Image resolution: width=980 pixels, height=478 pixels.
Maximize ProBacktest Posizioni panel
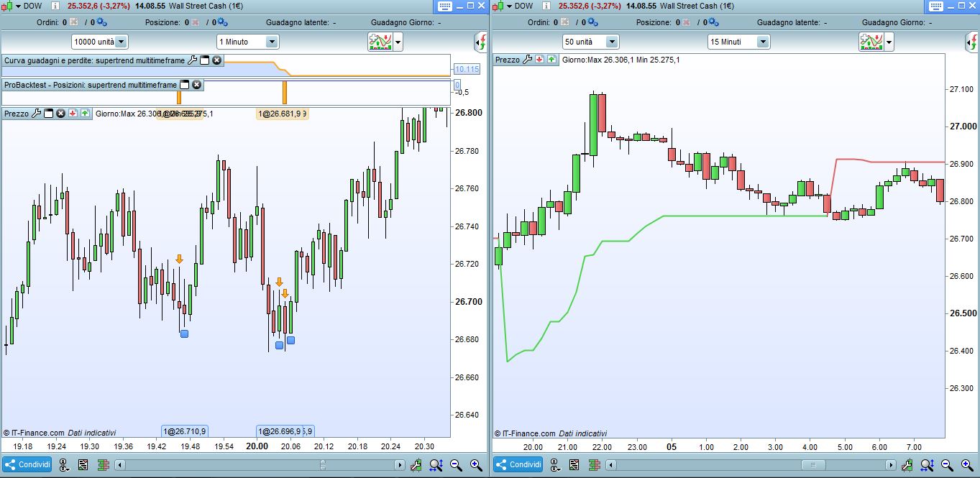184,85
